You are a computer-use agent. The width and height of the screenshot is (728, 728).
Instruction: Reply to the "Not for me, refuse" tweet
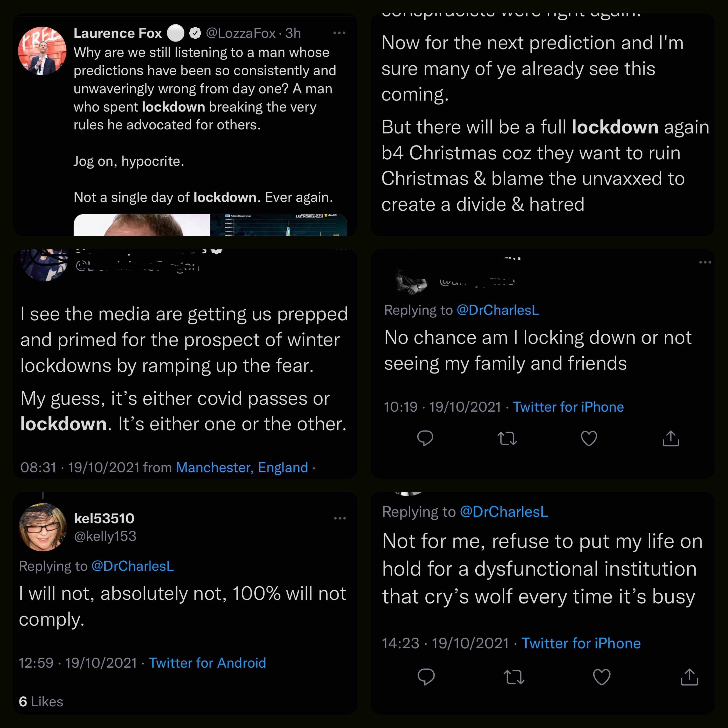pos(426,677)
